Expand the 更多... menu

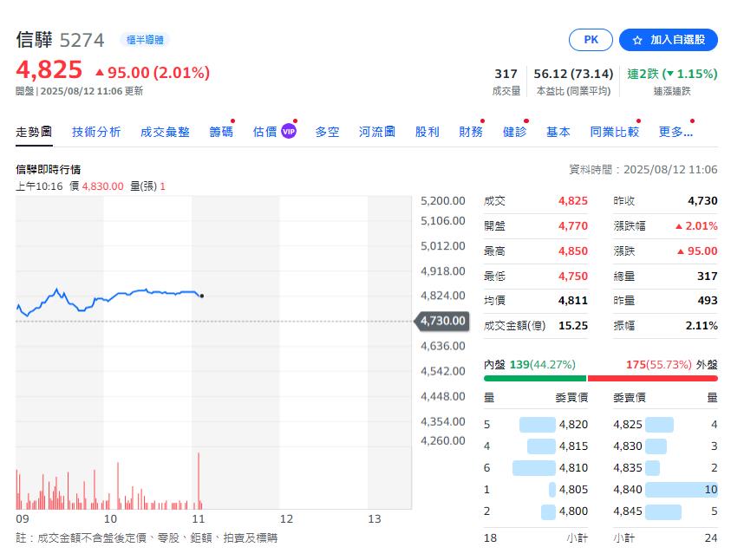pos(676,132)
